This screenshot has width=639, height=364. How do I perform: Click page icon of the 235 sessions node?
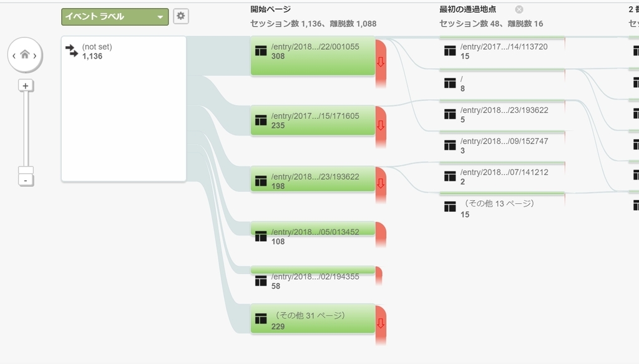click(261, 120)
